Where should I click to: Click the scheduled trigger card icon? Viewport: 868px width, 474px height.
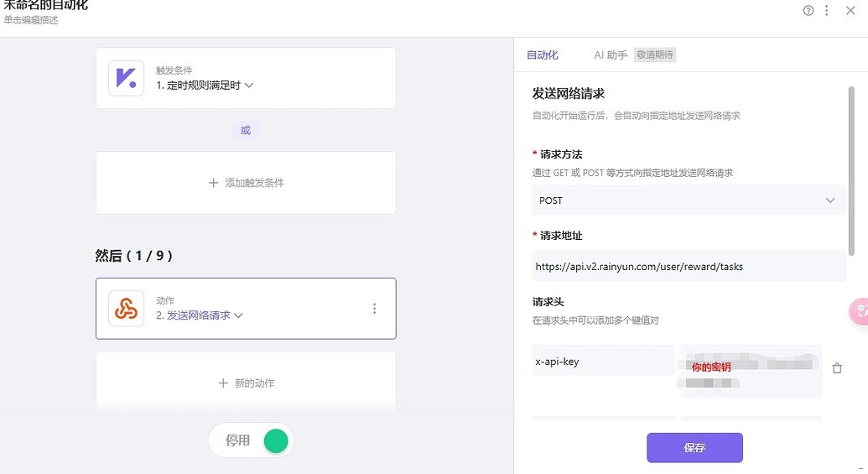[x=126, y=79]
